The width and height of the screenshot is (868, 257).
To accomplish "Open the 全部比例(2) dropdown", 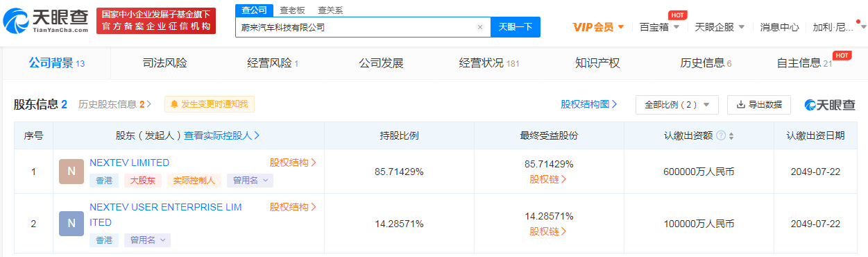I will pos(677,104).
